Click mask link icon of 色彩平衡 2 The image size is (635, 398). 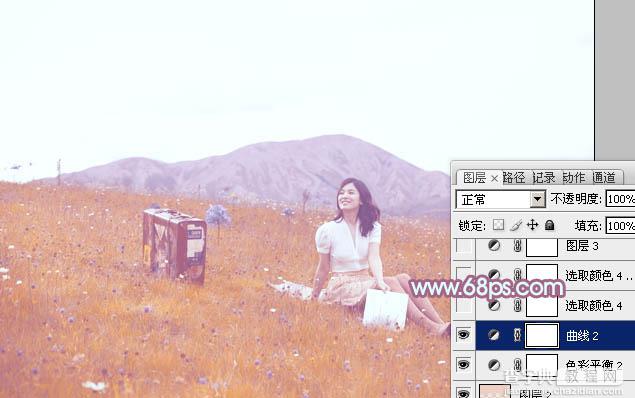point(517,364)
